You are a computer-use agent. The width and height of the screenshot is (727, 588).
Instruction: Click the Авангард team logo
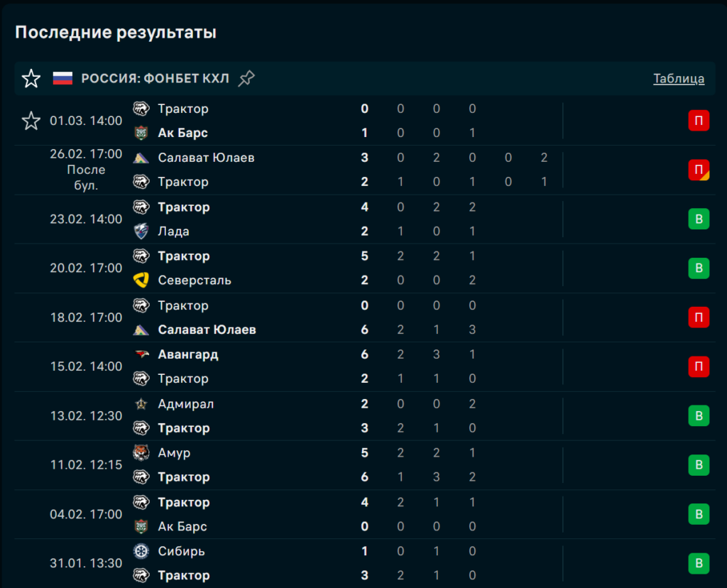(x=141, y=354)
